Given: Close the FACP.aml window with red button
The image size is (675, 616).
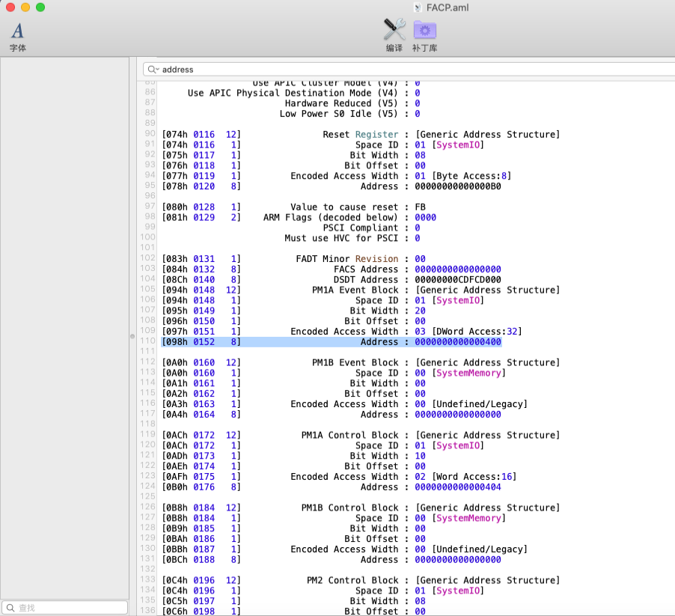Looking at the screenshot, I should pos(10,7).
